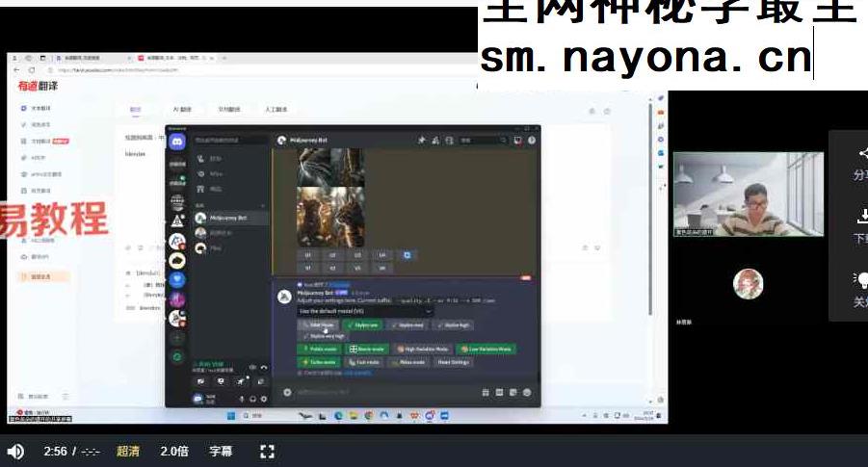Deafen headphones icon in Discord user panel
Screen dimensions: 868x467
(x=252, y=399)
